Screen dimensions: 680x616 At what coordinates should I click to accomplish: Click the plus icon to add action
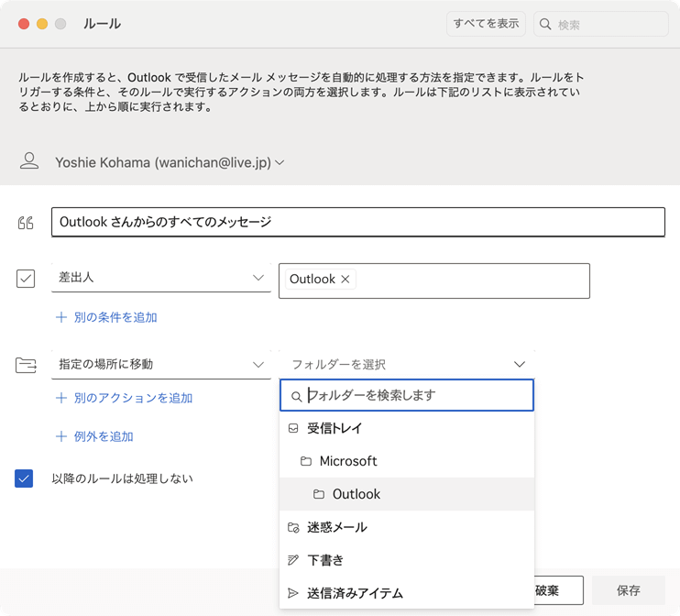pos(61,398)
